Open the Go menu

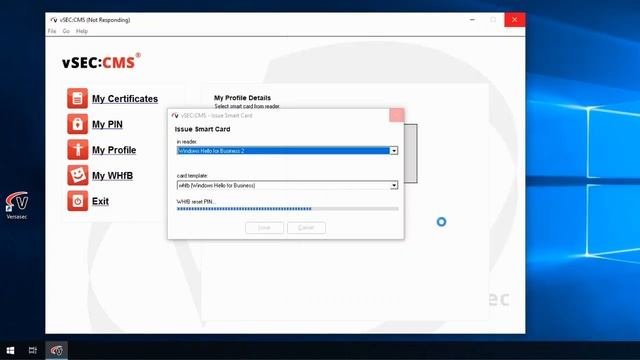coord(66,31)
